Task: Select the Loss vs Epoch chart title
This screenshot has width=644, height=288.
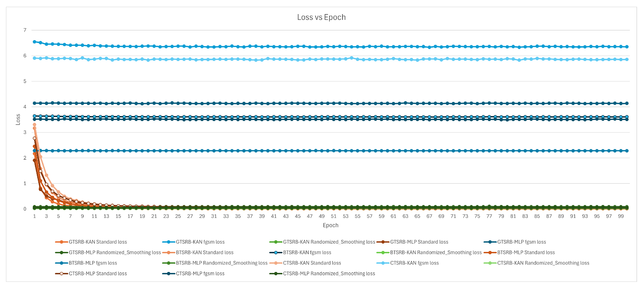Action: point(321,17)
